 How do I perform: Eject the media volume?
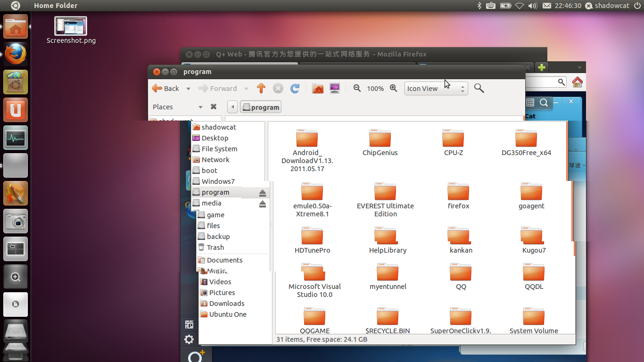click(263, 204)
